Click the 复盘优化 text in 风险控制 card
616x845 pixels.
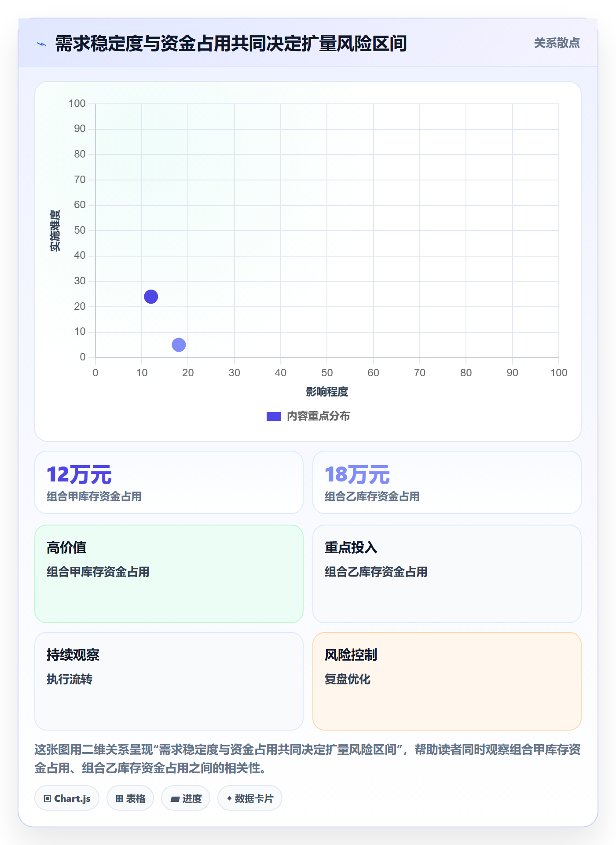click(348, 679)
